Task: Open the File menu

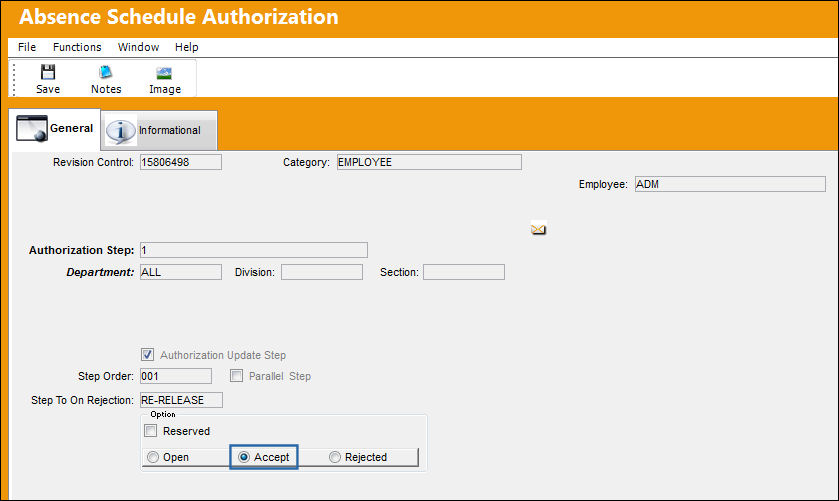Action: [27, 47]
